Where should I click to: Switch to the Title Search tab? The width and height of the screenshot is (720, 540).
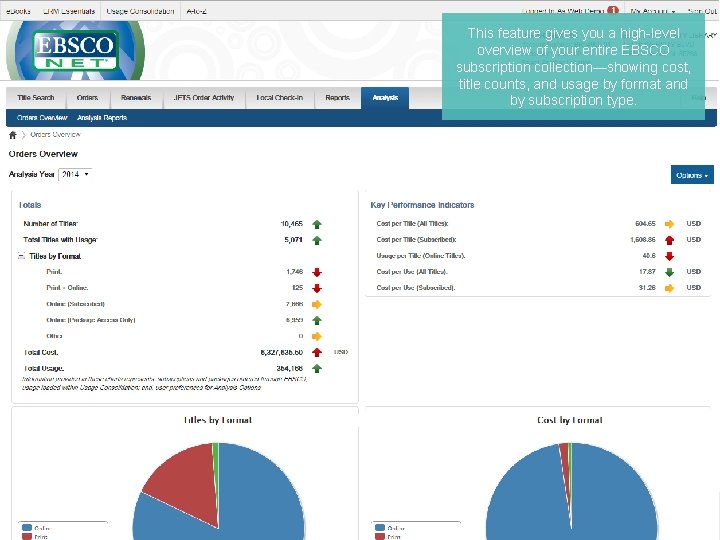36,98
